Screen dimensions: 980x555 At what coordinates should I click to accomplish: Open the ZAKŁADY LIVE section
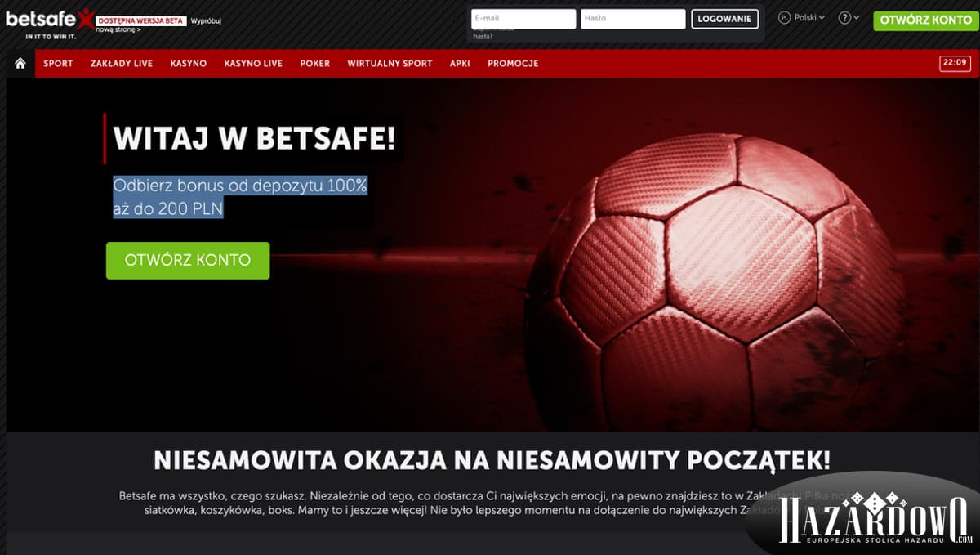pos(122,64)
